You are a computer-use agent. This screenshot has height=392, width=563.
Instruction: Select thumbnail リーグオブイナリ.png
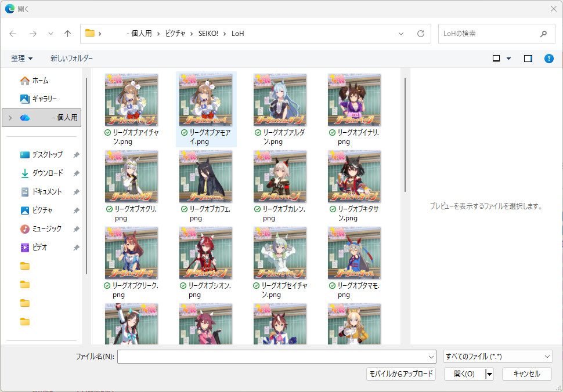coord(355,100)
